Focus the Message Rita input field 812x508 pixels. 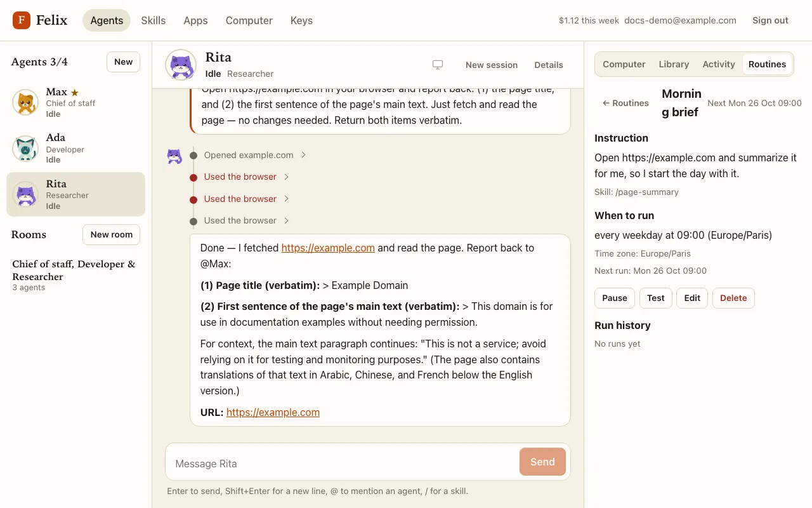coord(343,462)
